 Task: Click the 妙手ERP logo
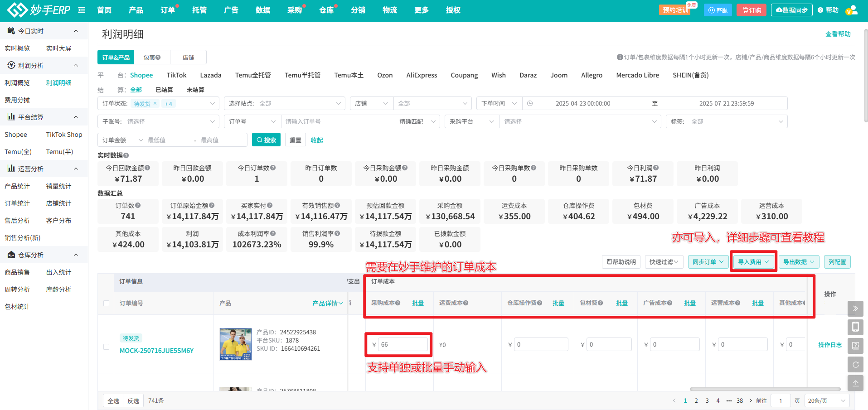coord(39,10)
